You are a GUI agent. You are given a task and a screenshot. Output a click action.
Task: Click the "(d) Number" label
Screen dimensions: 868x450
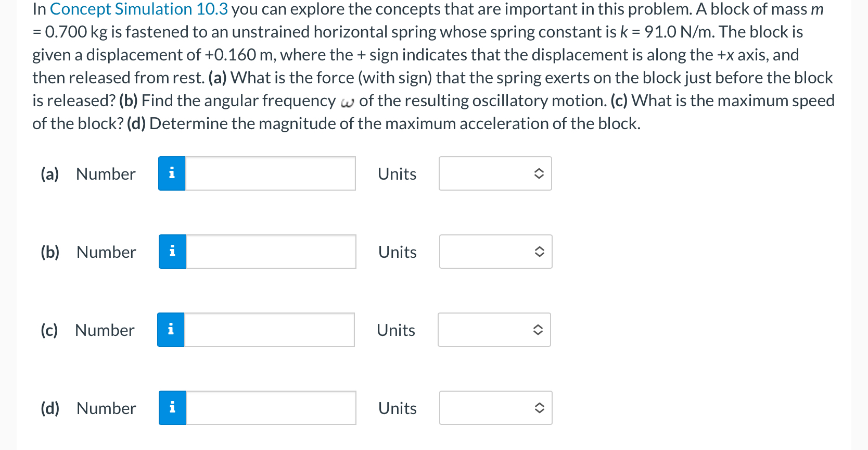pyautogui.click(x=88, y=408)
